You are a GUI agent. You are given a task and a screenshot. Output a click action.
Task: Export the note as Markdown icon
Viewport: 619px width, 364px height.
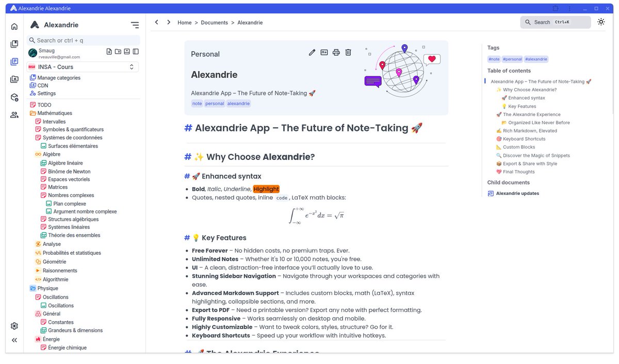[324, 52]
